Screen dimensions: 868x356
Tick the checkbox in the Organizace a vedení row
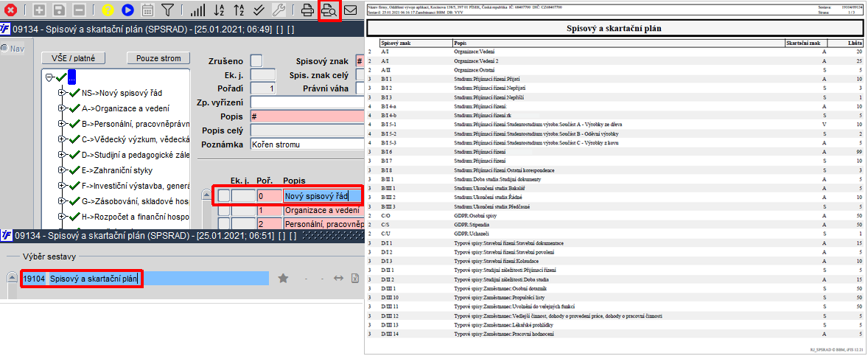(x=223, y=210)
